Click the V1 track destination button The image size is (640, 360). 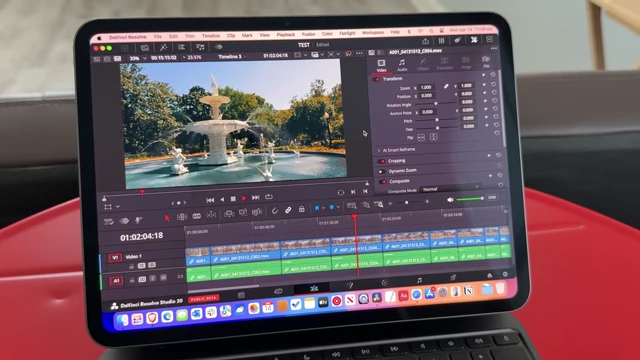click(115, 258)
